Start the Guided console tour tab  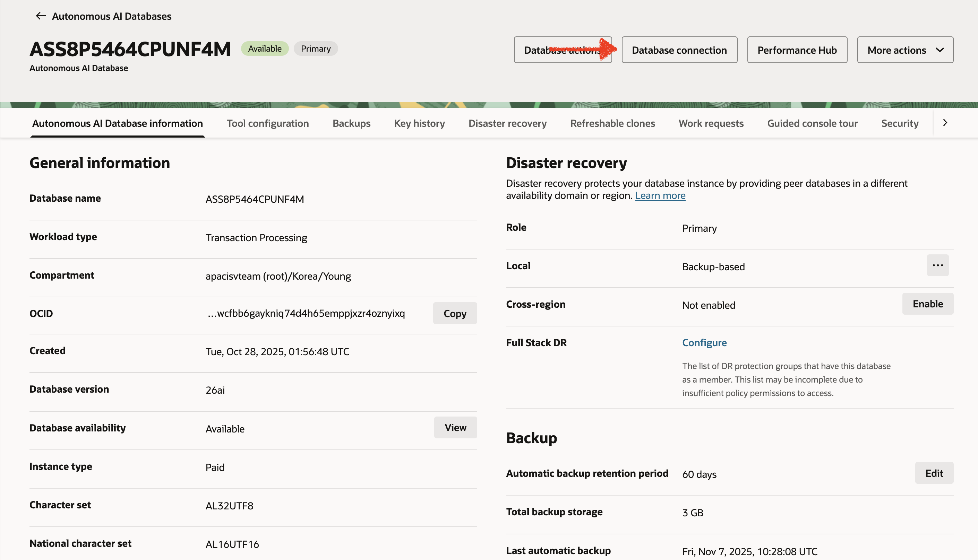pos(812,123)
